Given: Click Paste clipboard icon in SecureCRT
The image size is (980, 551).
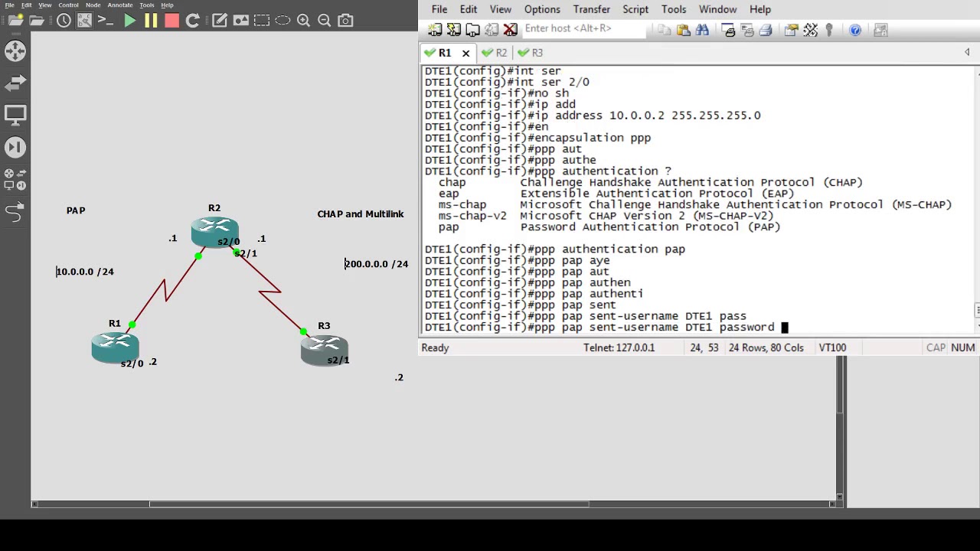Looking at the screenshot, I should coord(683,30).
